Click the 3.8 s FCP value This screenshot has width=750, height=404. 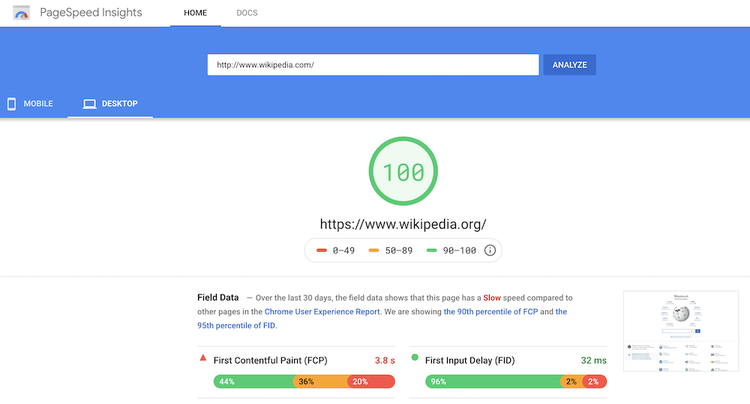tap(385, 360)
